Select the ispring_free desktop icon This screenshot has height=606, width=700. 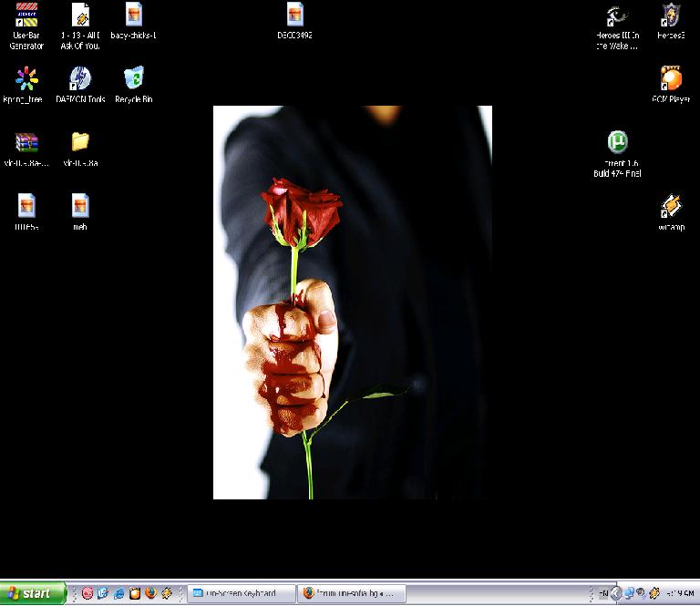pyautogui.click(x=26, y=79)
